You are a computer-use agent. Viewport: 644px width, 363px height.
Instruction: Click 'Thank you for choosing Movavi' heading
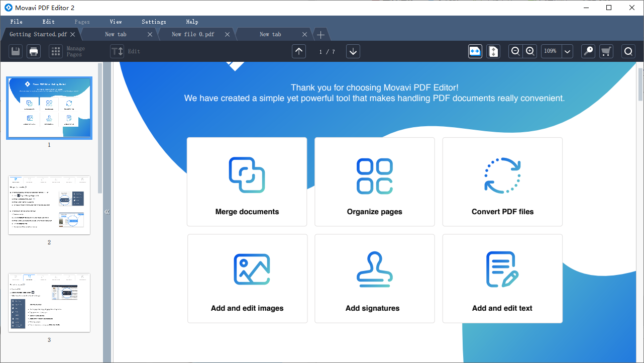375,87
